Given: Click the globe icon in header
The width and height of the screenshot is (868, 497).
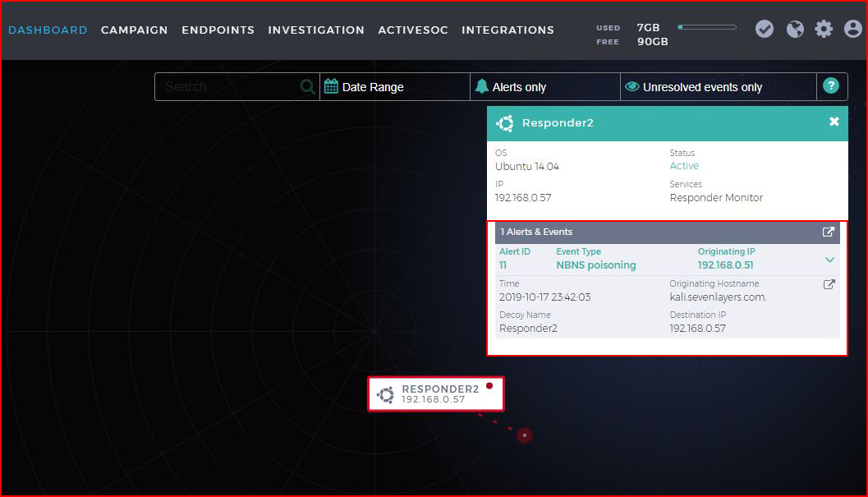Looking at the screenshot, I should (795, 29).
